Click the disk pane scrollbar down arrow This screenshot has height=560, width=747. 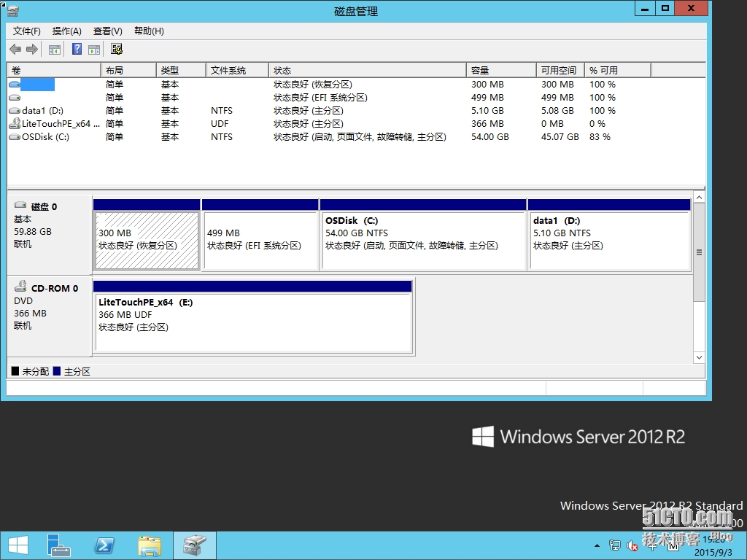699,357
